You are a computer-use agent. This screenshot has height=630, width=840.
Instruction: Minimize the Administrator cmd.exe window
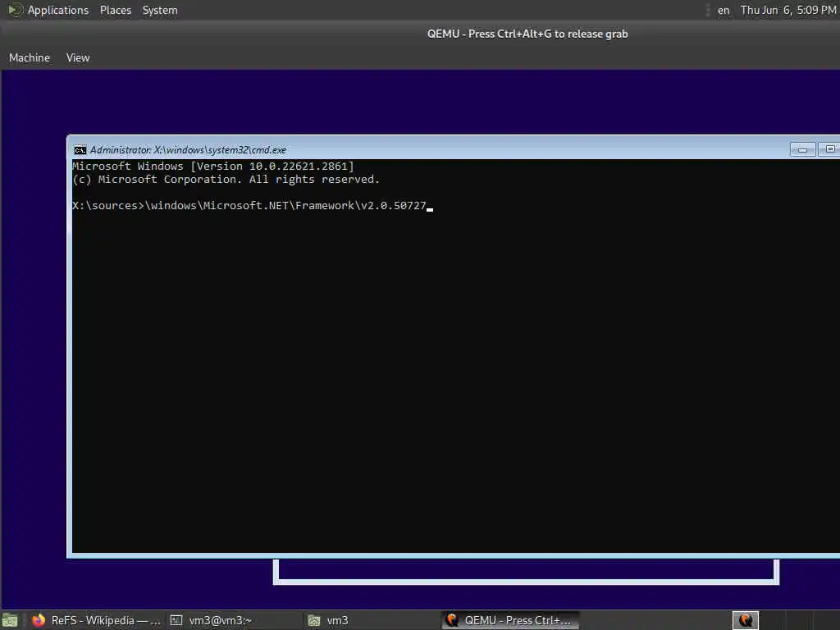[x=802, y=149]
